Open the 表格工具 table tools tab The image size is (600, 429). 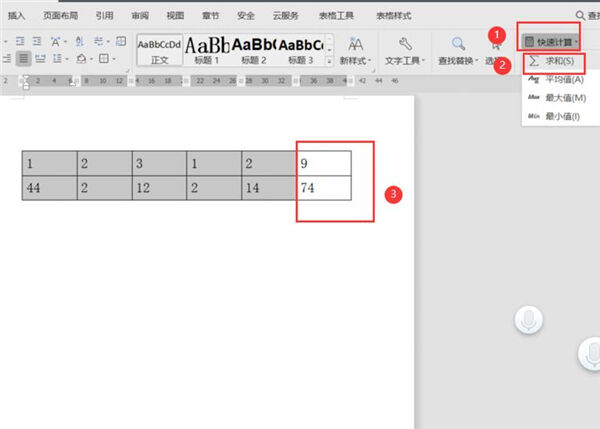pos(336,16)
